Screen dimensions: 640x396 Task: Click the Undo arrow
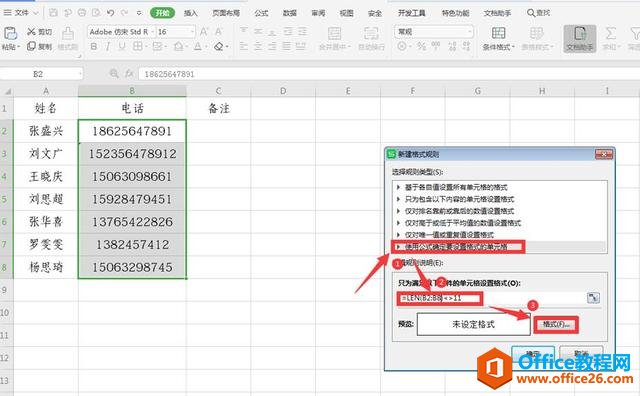[110, 13]
